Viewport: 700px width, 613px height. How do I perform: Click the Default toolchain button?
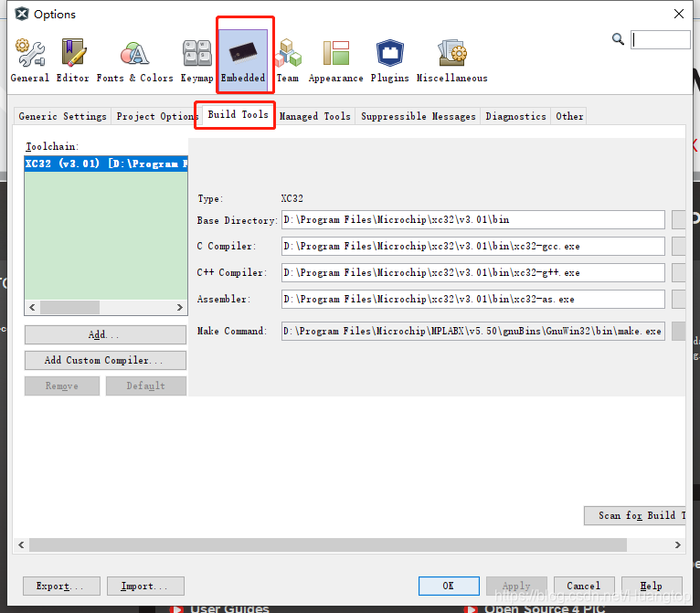[x=146, y=386]
